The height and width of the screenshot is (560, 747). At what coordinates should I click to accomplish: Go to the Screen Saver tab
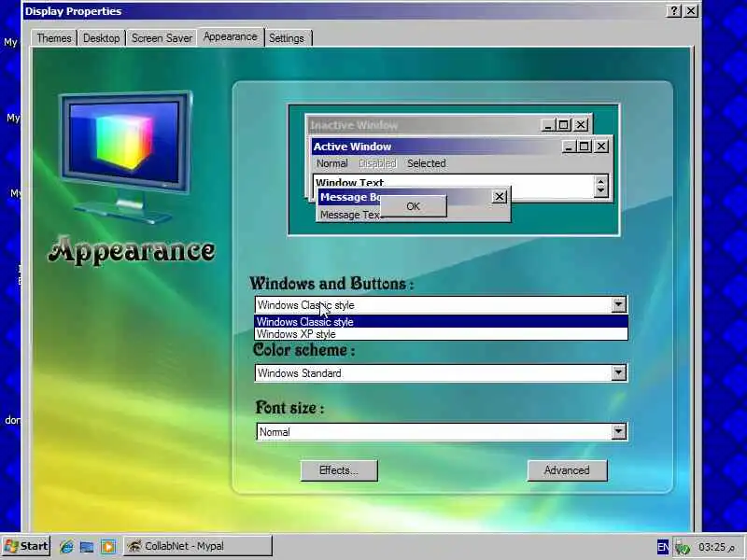click(x=162, y=38)
